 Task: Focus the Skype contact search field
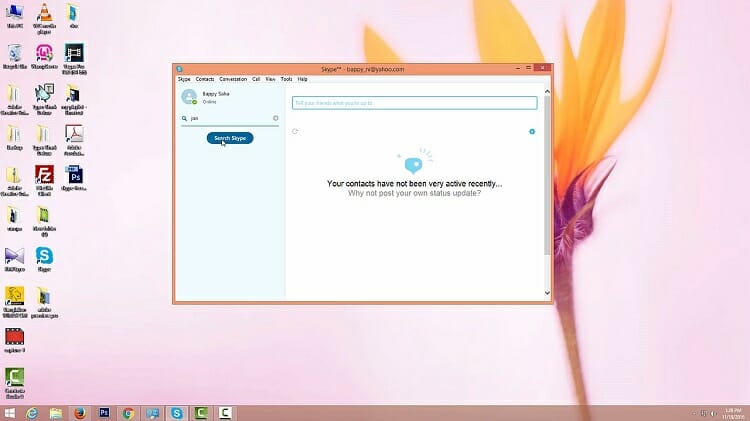click(230, 118)
